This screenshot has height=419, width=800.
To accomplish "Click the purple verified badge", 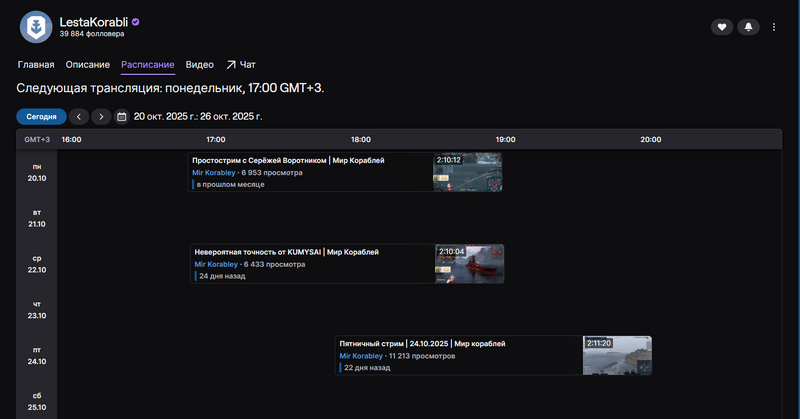I will [136, 21].
